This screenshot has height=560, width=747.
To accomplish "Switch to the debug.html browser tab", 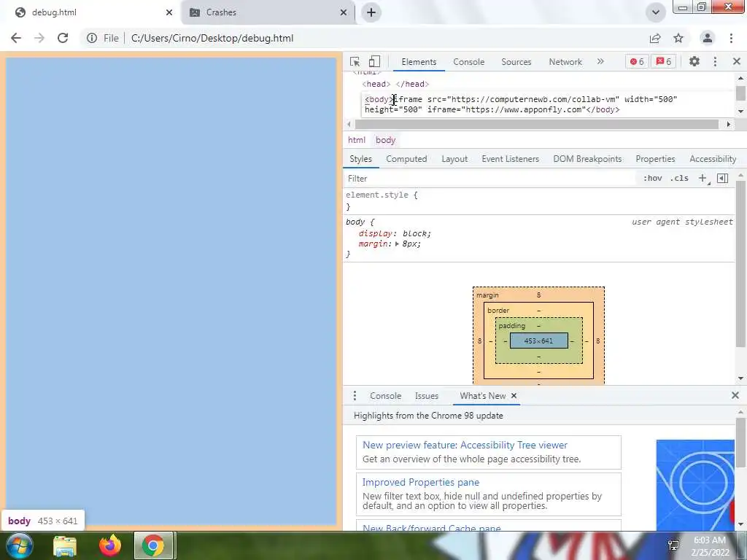I will [x=90, y=12].
